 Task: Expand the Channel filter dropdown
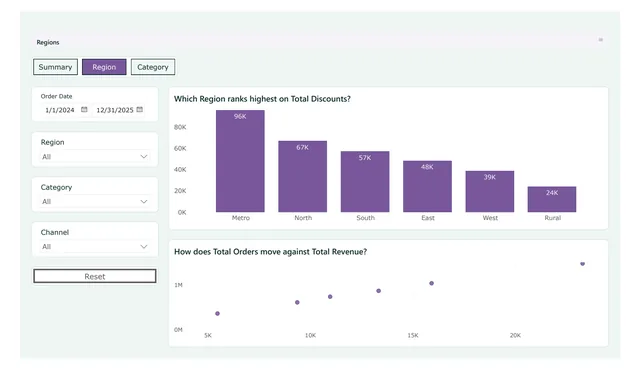pos(95,246)
